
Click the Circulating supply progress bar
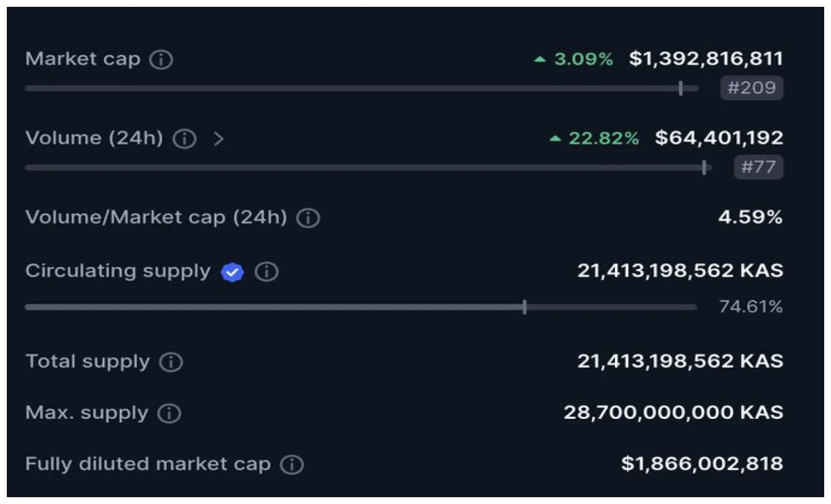coord(361,307)
